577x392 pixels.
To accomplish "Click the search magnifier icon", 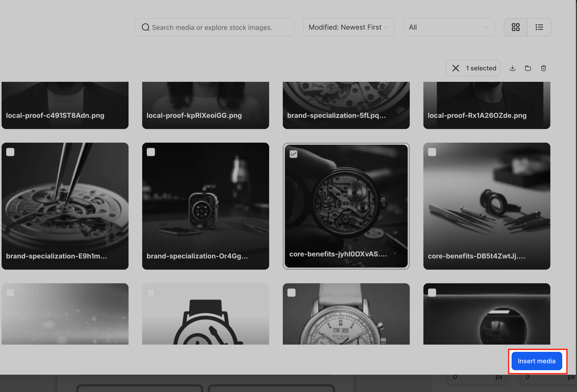I will [145, 27].
